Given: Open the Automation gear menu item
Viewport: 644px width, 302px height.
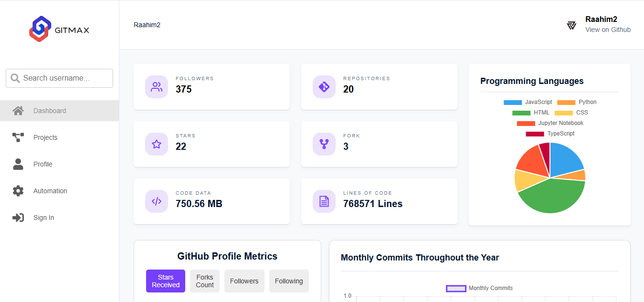Looking at the screenshot, I should pos(60,191).
